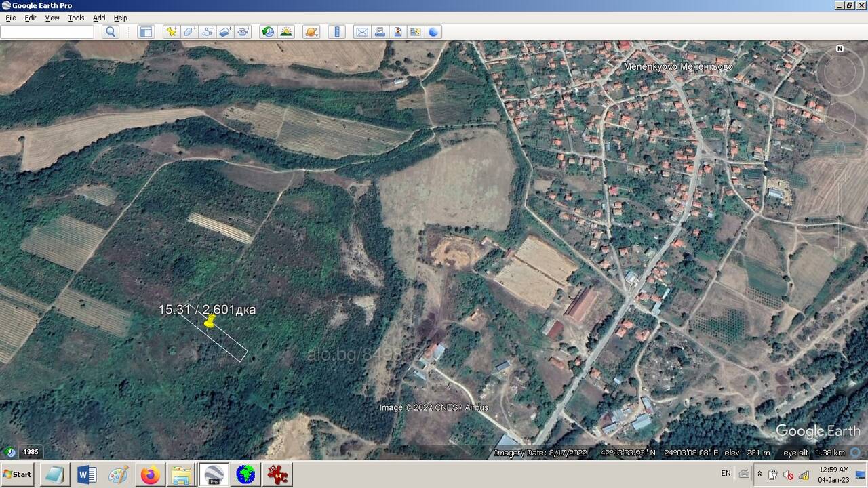Click the 42°13'33.93" N latitude readout
Viewport: 868px width, 488px height.
click(629, 453)
